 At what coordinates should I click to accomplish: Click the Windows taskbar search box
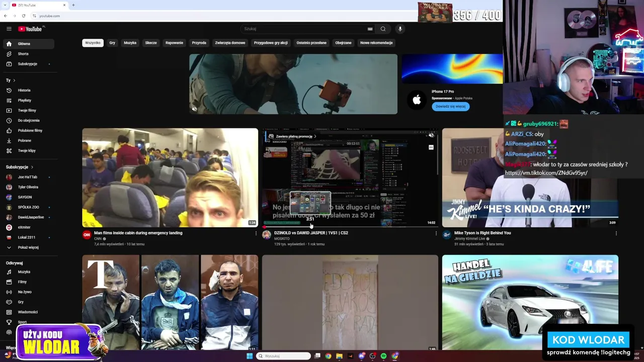(283, 356)
